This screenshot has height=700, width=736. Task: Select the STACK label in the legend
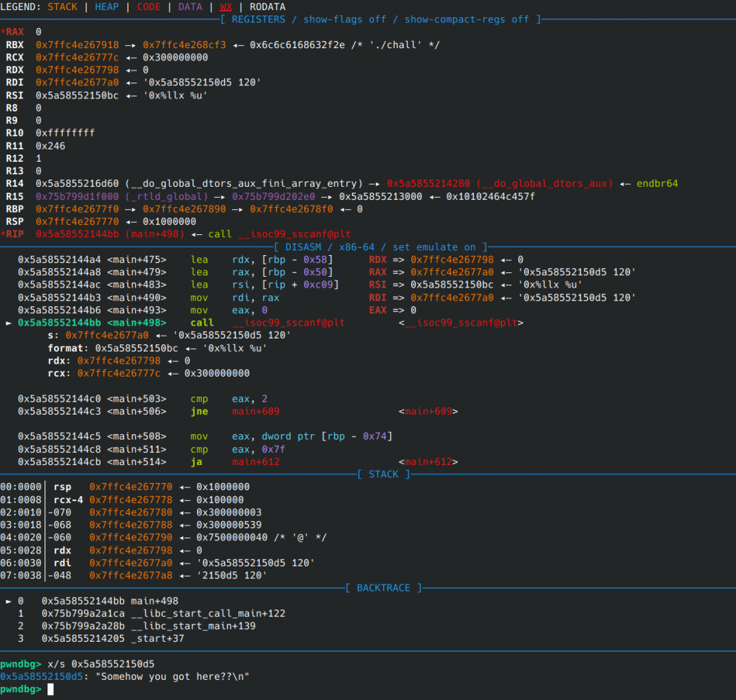click(x=63, y=6)
